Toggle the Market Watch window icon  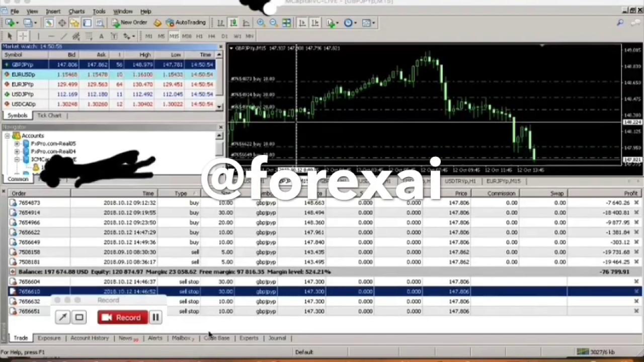49,23
